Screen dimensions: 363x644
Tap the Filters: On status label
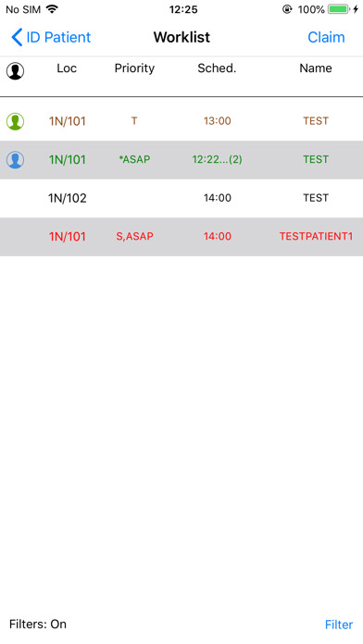point(38,624)
